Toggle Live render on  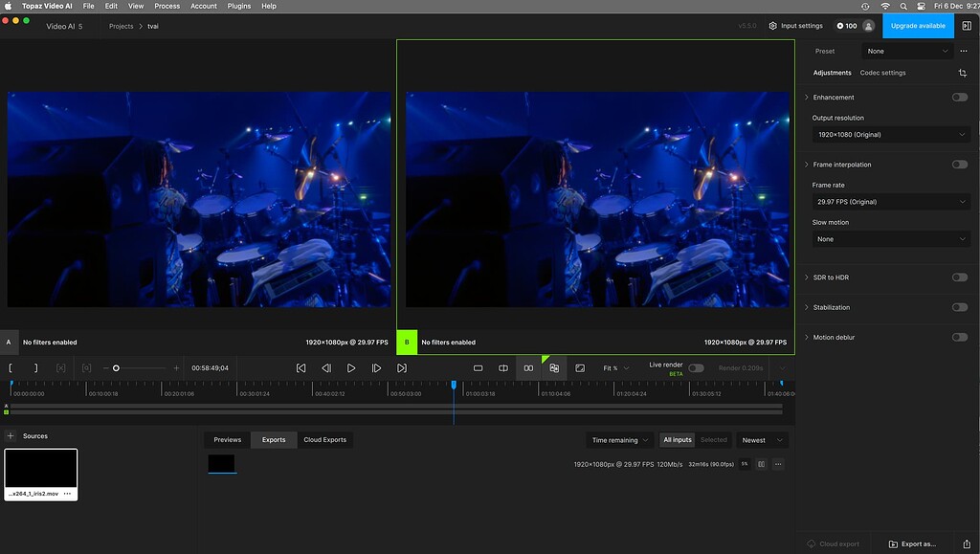[697, 367]
